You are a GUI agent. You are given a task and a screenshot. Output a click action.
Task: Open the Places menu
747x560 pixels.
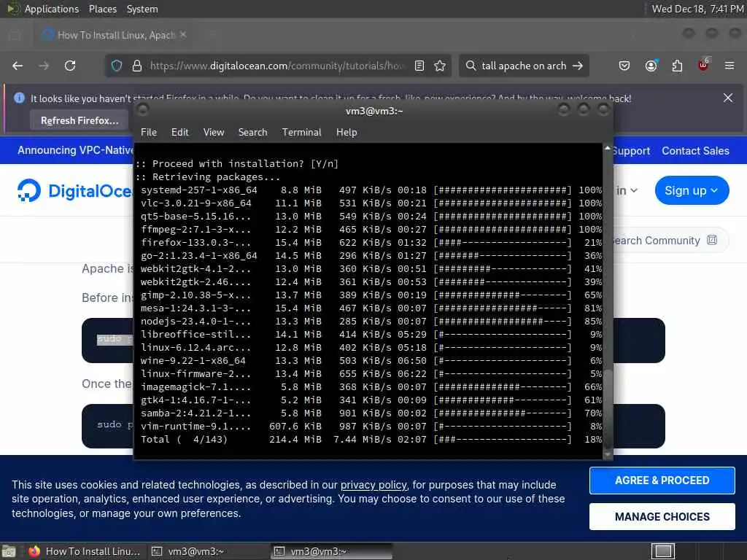tap(102, 9)
